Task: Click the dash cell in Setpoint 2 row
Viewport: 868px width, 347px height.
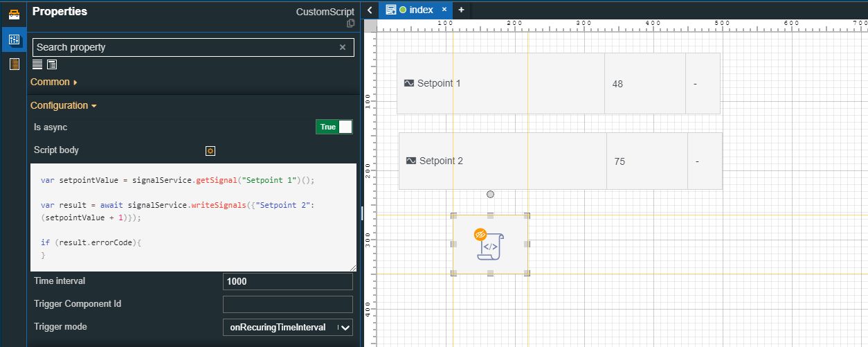Action: (705, 161)
